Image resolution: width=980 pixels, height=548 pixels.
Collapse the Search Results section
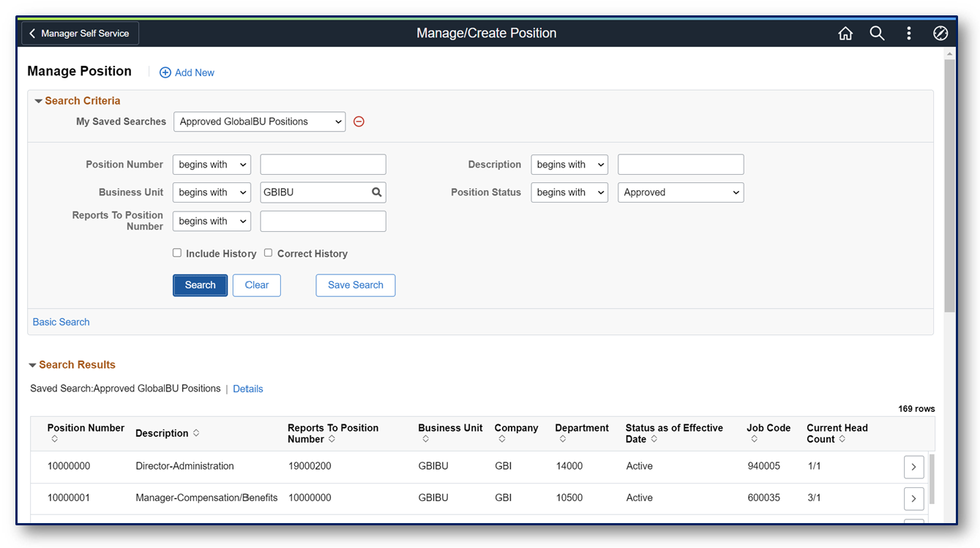tap(32, 364)
